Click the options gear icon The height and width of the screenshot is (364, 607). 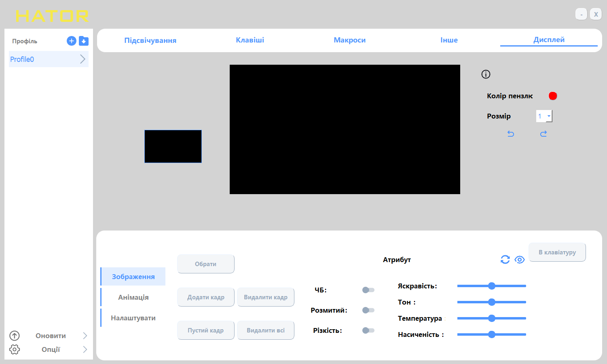15,349
